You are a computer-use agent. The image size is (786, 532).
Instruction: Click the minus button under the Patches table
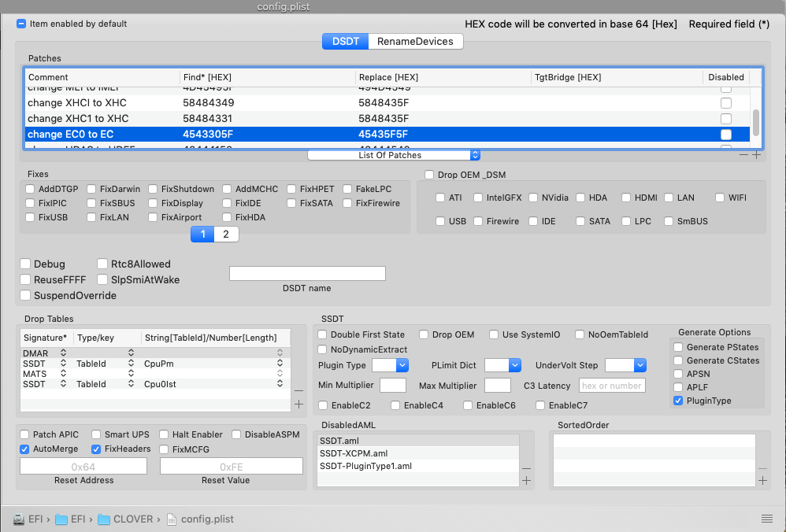[x=743, y=155]
